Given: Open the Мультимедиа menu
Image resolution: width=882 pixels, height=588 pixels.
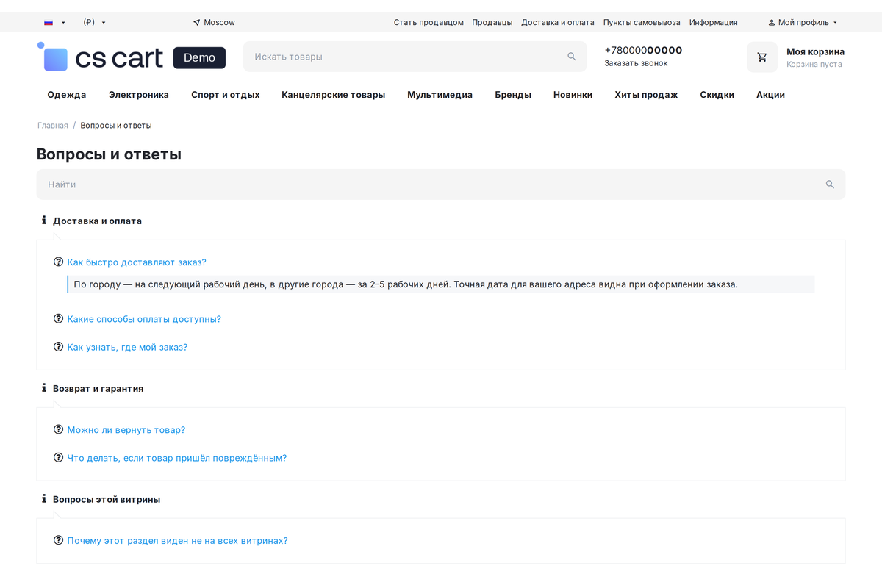Looking at the screenshot, I should click(440, 95).
